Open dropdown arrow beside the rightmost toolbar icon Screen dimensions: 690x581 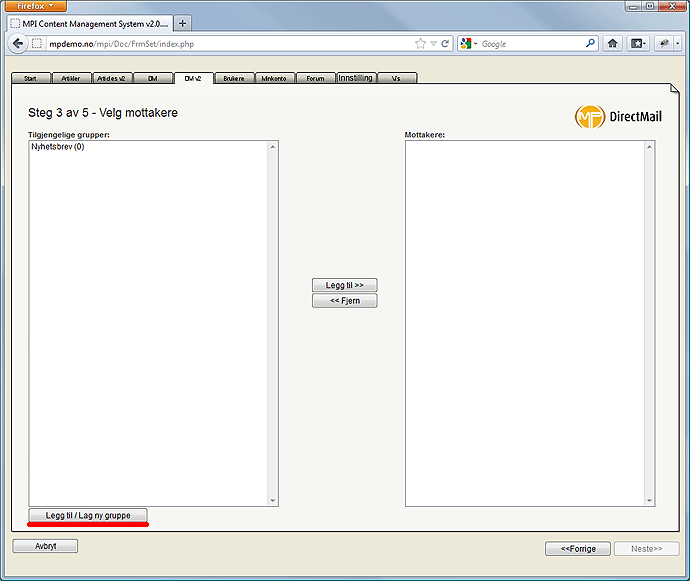[678, 43]
